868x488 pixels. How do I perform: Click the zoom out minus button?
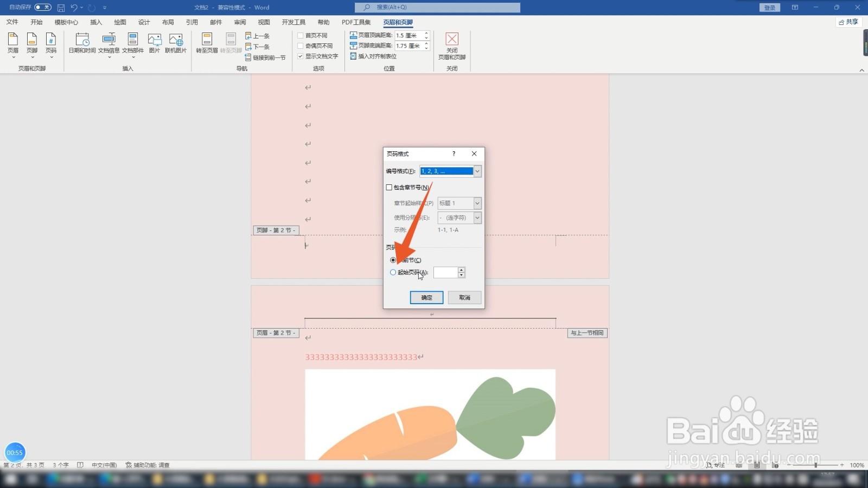(789, 465)
